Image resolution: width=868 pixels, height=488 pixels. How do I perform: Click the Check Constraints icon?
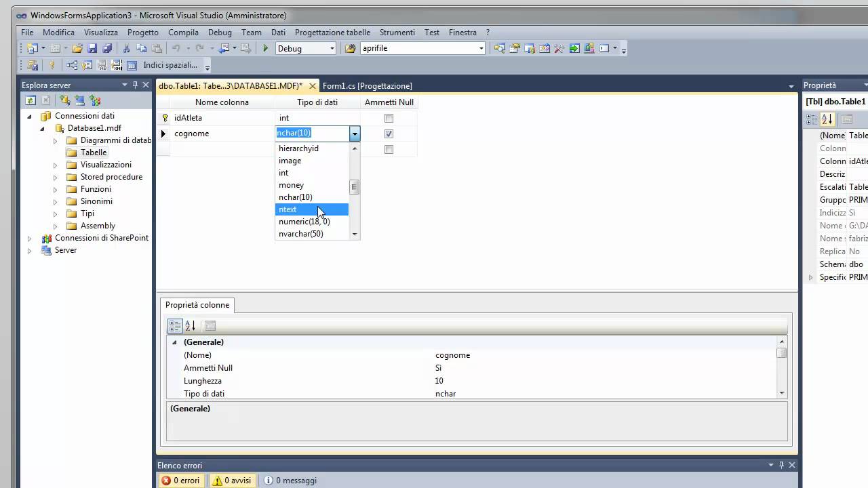[x=132, y=65]
